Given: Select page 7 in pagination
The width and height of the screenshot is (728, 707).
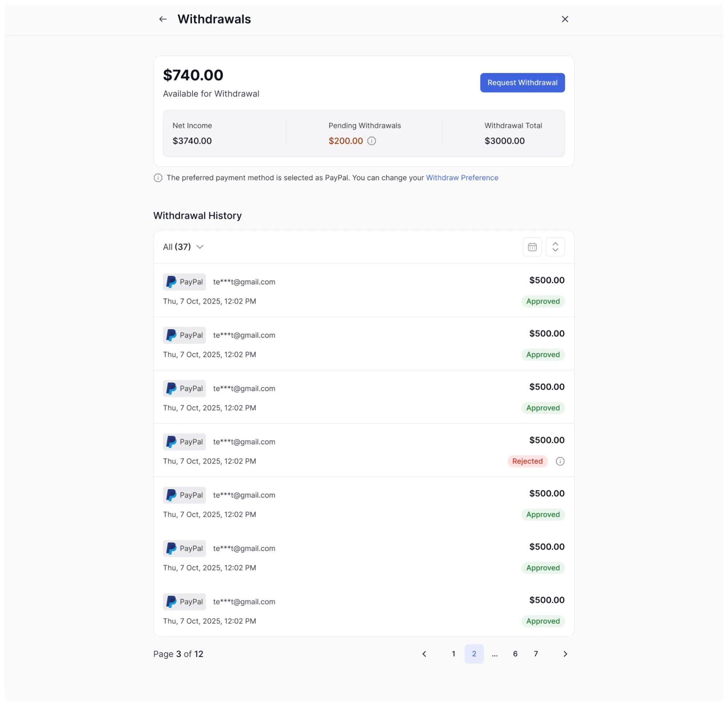Looking at the screenshot, I should point(536,653).
